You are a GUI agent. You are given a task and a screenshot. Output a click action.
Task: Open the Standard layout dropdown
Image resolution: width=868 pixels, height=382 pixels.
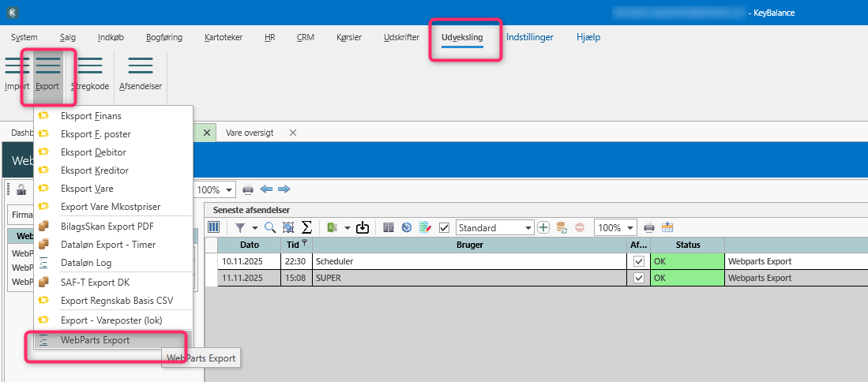528,227
